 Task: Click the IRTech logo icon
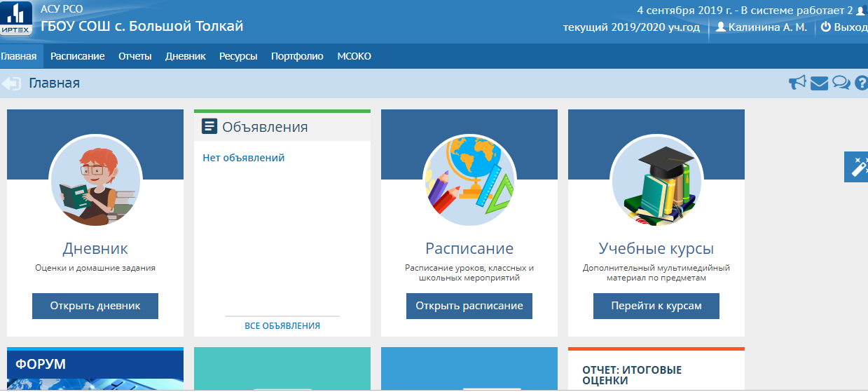pyautogui.click(x=17, y=19)
